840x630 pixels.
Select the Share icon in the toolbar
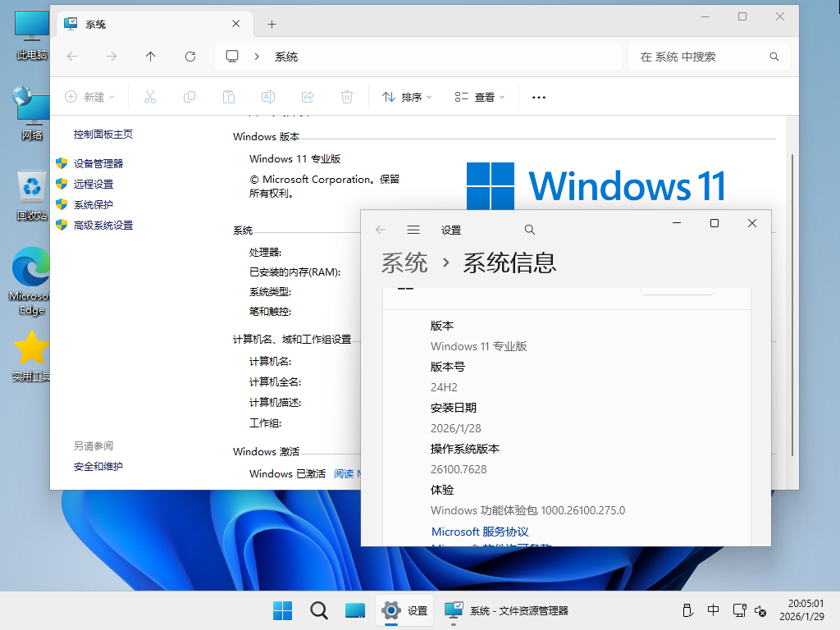[x=307, y=96]
